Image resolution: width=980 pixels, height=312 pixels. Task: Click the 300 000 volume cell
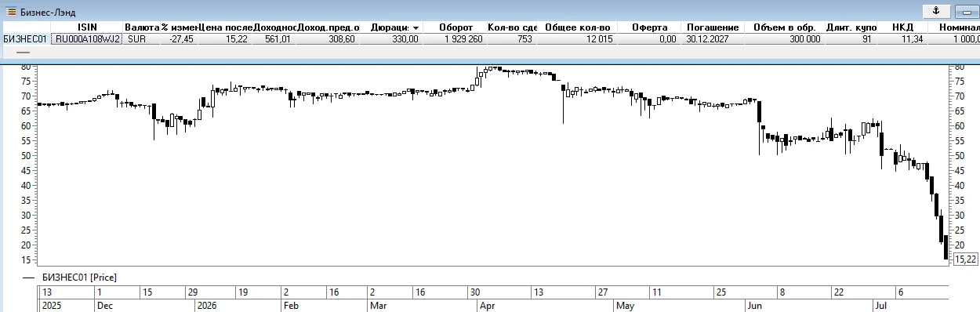(x=786, y=38)
